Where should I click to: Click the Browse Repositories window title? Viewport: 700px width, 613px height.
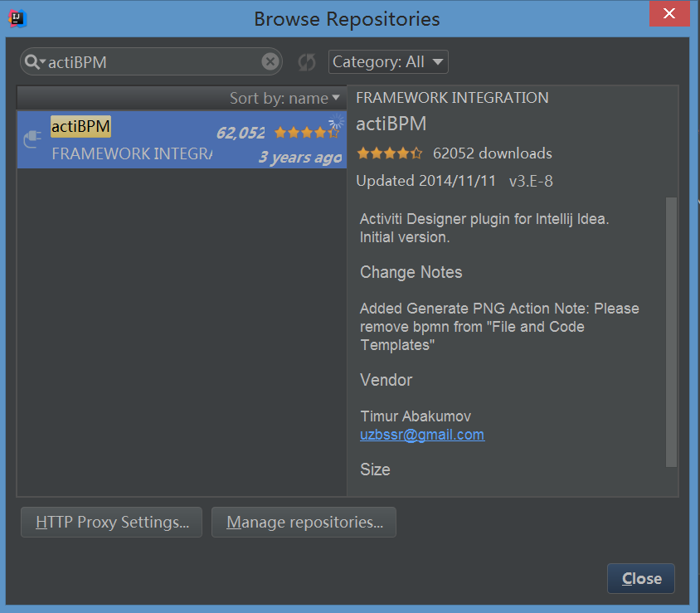(x=347, y=19)
